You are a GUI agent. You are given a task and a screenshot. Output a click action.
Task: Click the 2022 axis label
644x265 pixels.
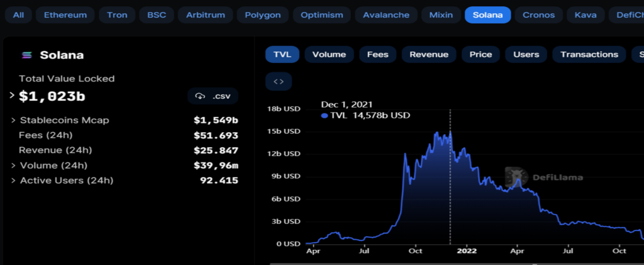pyautogui.click(x=467, y=251)
